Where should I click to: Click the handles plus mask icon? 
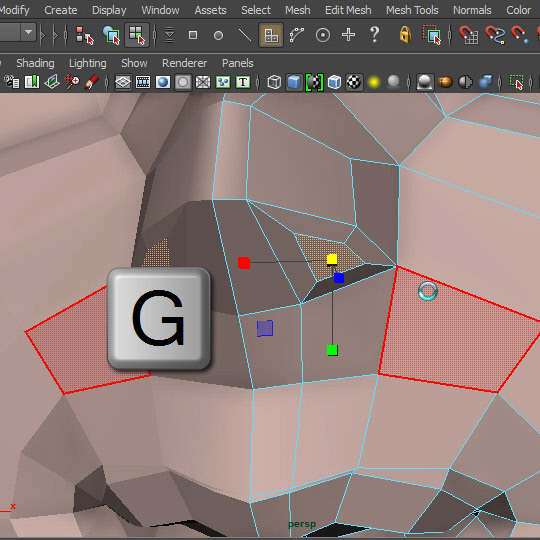click(349, 35)
